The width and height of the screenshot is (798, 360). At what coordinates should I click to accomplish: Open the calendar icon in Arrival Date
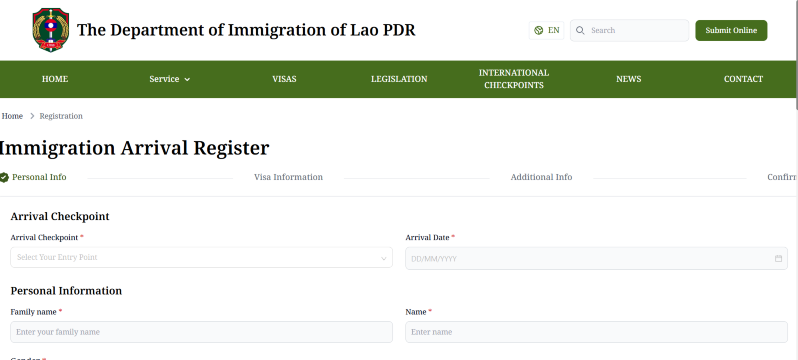point(778,258)
